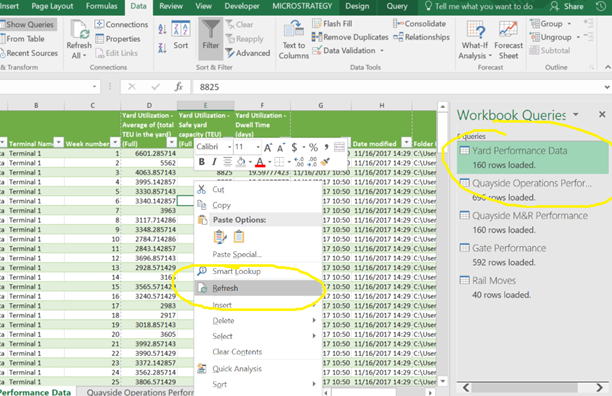
Task: Click Decrease Font Size in mini toolbar
Action: pos(281,148)
